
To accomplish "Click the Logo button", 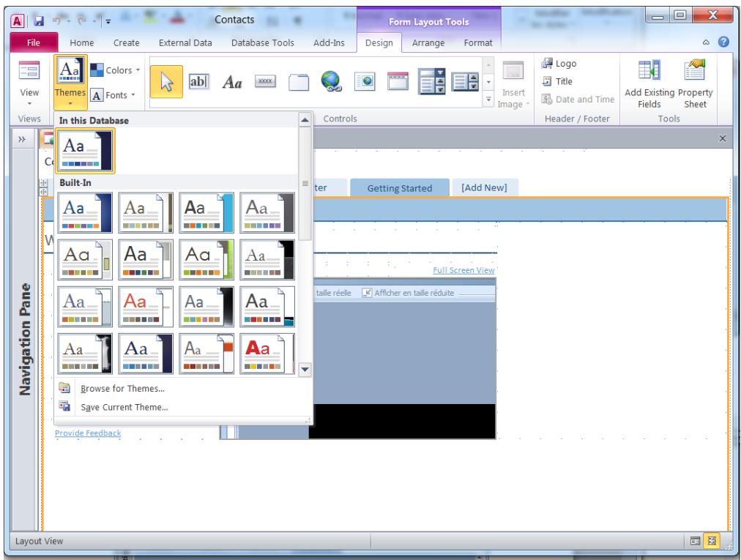I will point(559,64).
